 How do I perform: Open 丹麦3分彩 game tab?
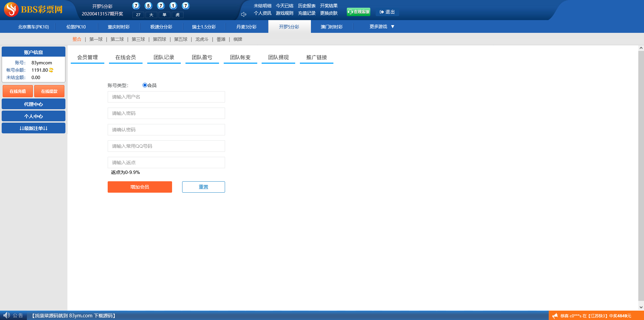point(247,27)
